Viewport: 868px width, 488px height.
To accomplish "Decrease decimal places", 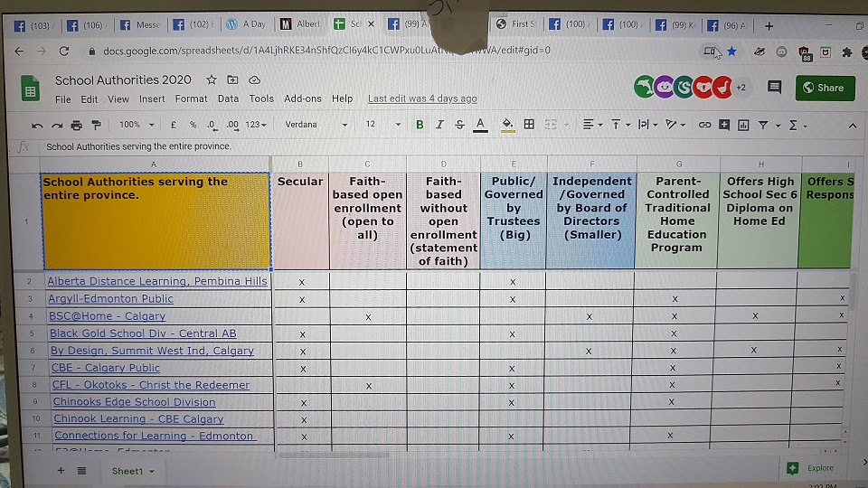I will click(x=212, y=126).
